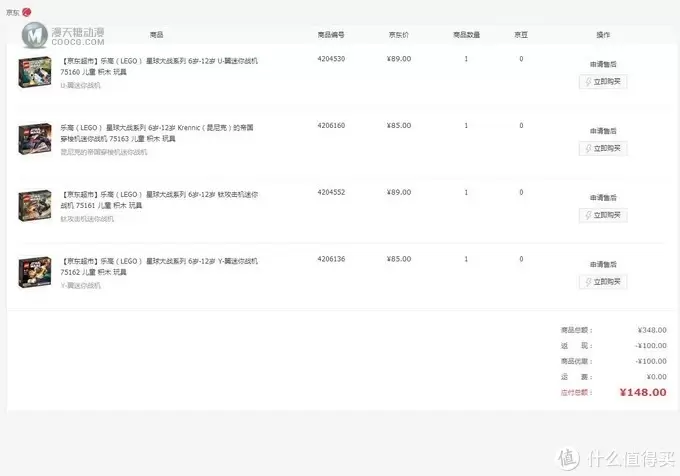Viewport: 680px width, 476px height.
Task: Open the Y-Wing microfighter 75162 product thumbnail
Action: tap(35, 272)
